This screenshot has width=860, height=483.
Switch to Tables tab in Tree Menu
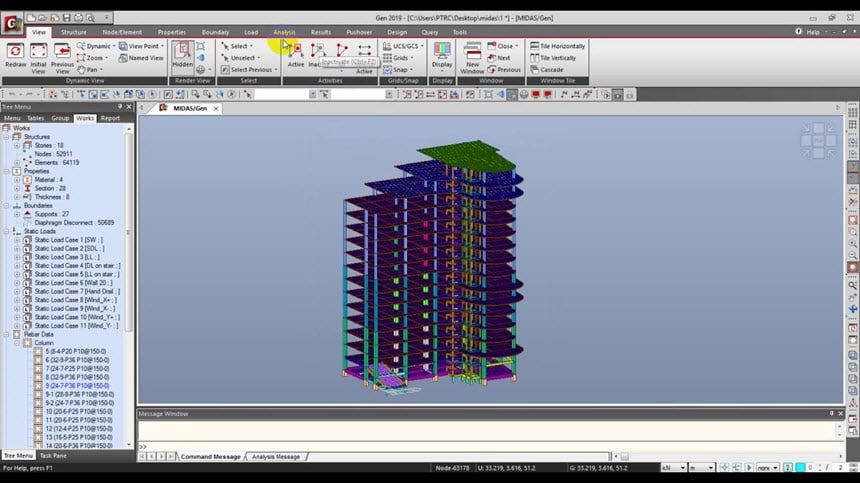pos(35,118)
